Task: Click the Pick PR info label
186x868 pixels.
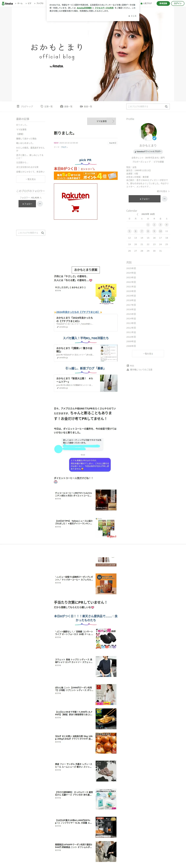Action: (x=112, y=143)
